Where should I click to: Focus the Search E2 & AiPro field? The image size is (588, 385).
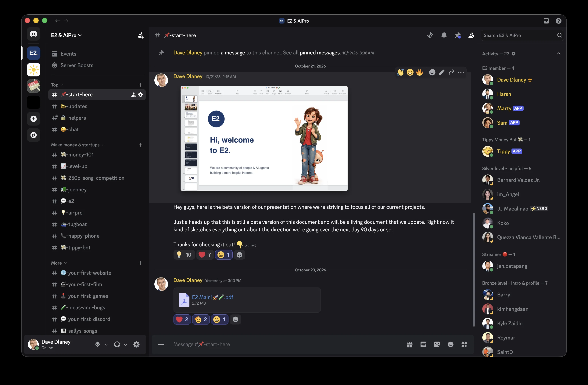coord(522,35)
